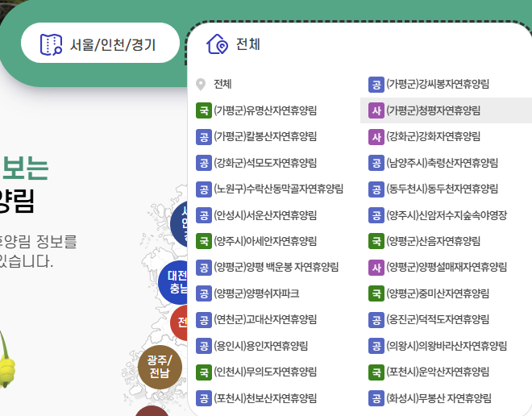Click 국 badge of 중미산자연휴양림
532x416 pixels.
tap(376, 293)
